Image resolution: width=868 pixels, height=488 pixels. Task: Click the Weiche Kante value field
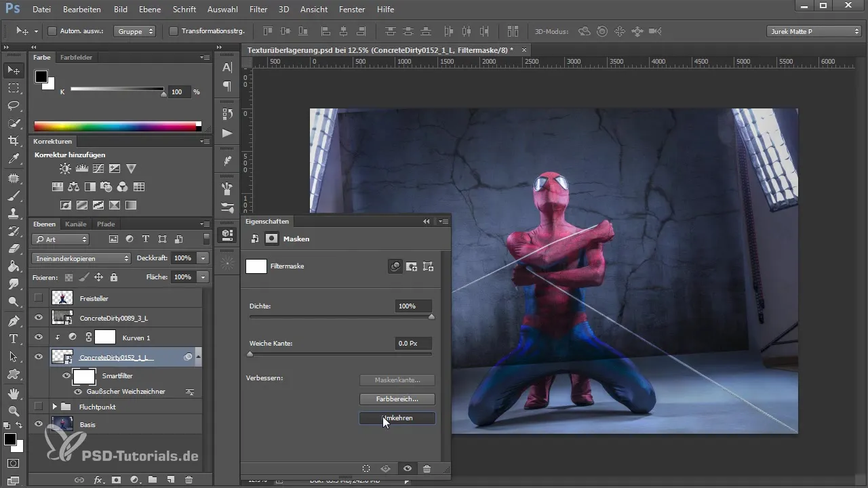[x=414, y=344]
